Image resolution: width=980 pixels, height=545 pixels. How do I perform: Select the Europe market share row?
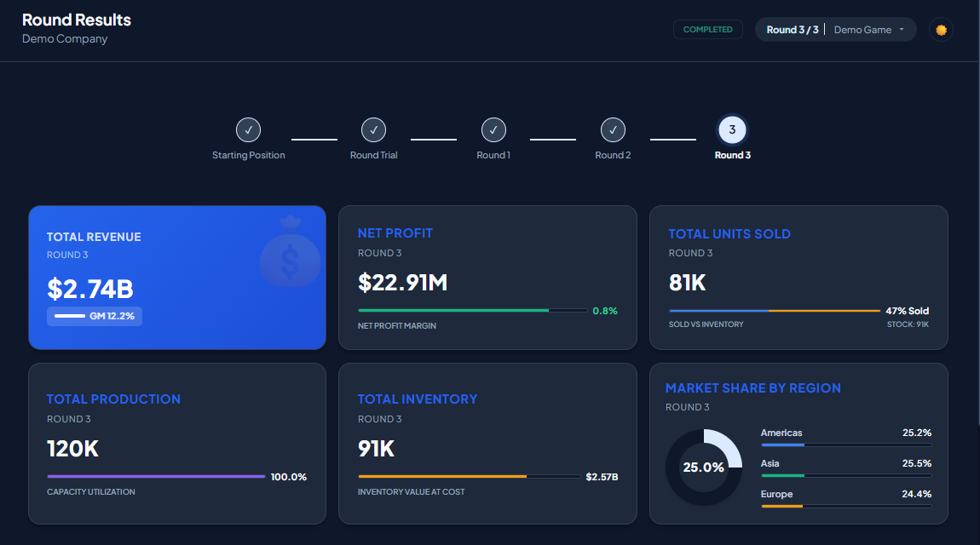click(x=845, y=499)
